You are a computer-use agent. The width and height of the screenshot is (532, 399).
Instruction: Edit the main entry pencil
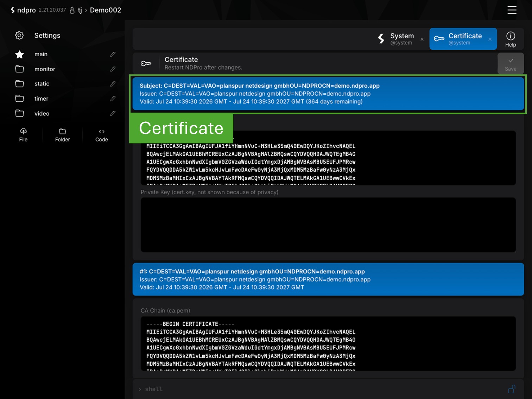(x=113, y=54)
